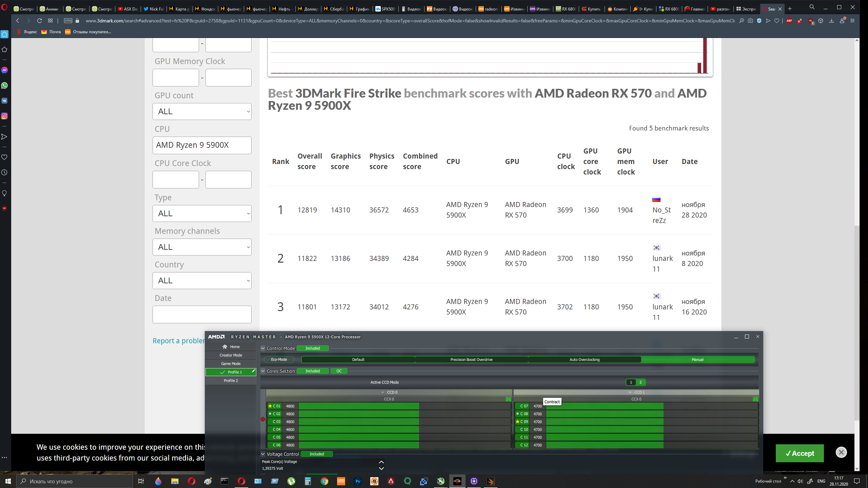Screen dimensions: 868x488
Task: Increase the Peak Core(s) Voltage with the up arrow
Action: (x=381, y=462)
